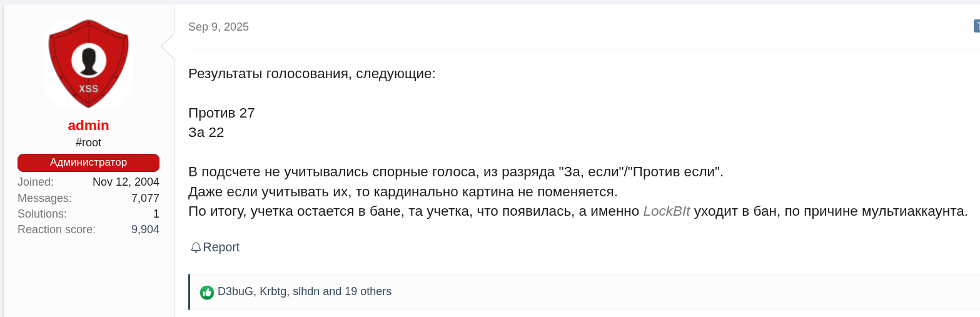Click the red Администратор badge
The image size is (980, 317).
point(88,163)
